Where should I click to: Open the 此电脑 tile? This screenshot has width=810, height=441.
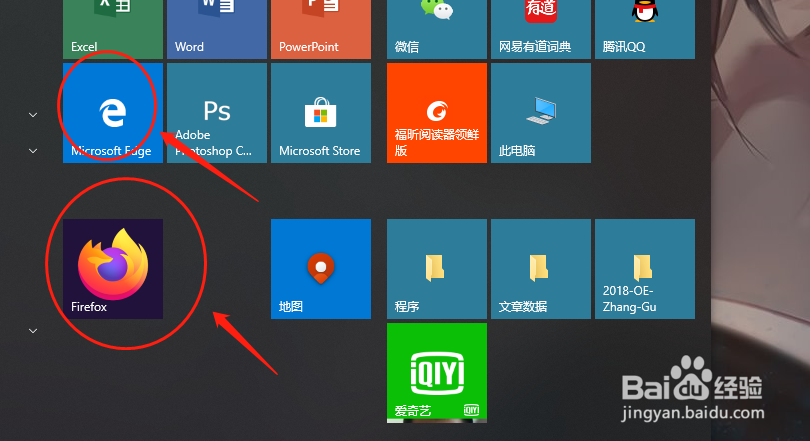pos(541,113)
